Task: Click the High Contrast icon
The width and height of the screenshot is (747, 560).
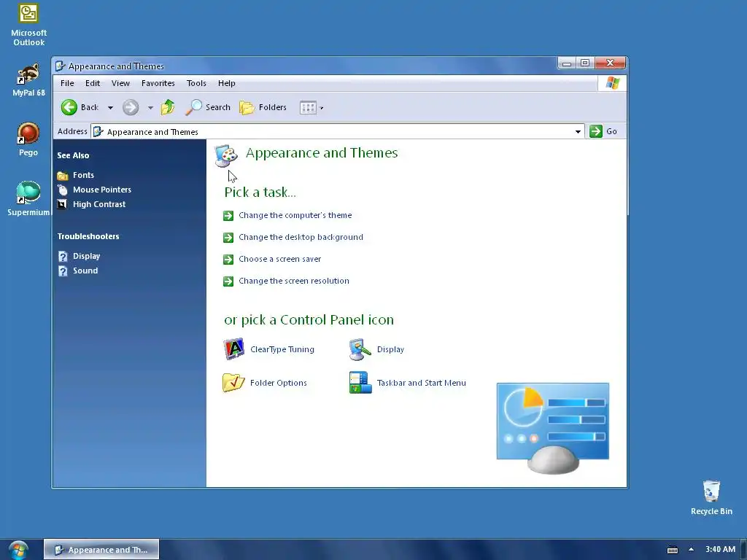Action: pyautogui.click(x=62, y=204)
